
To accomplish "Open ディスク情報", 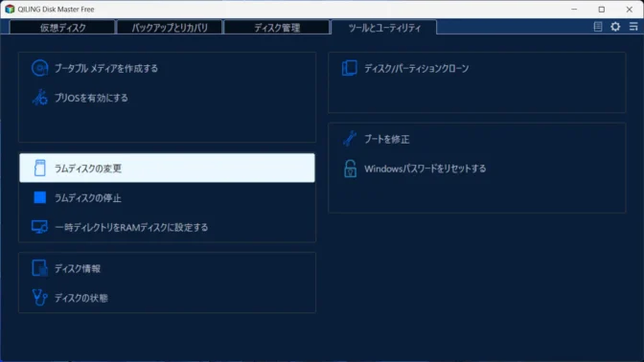I will [78, 269].
